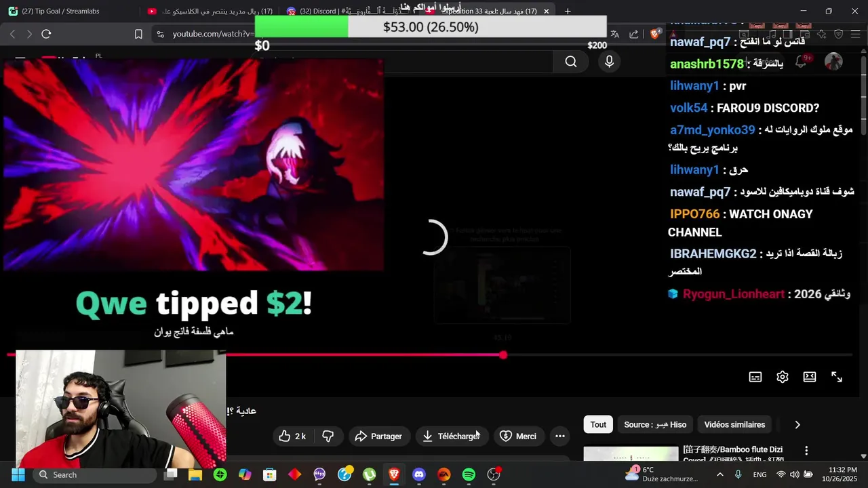
Task: Go back to the previous page
Action: tap(12, 34)
